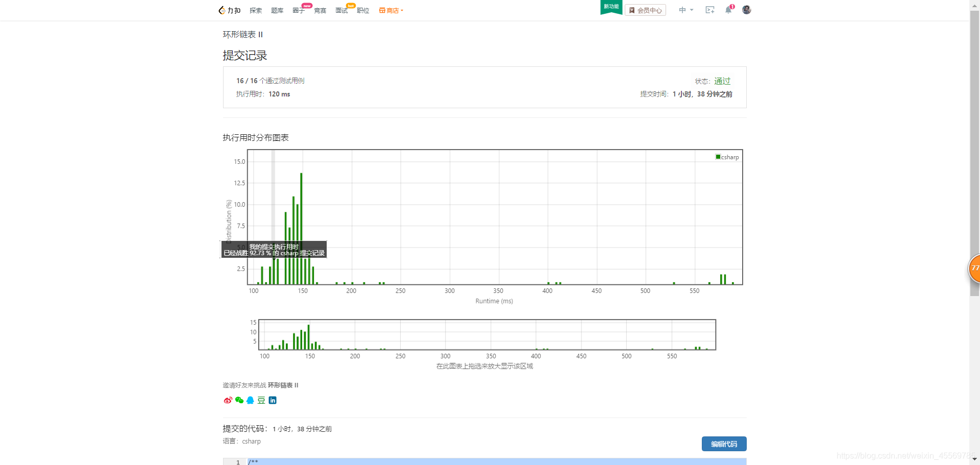Open the 探索 menu item
This screenshot has height=465, width=980.
pos(256,10)
